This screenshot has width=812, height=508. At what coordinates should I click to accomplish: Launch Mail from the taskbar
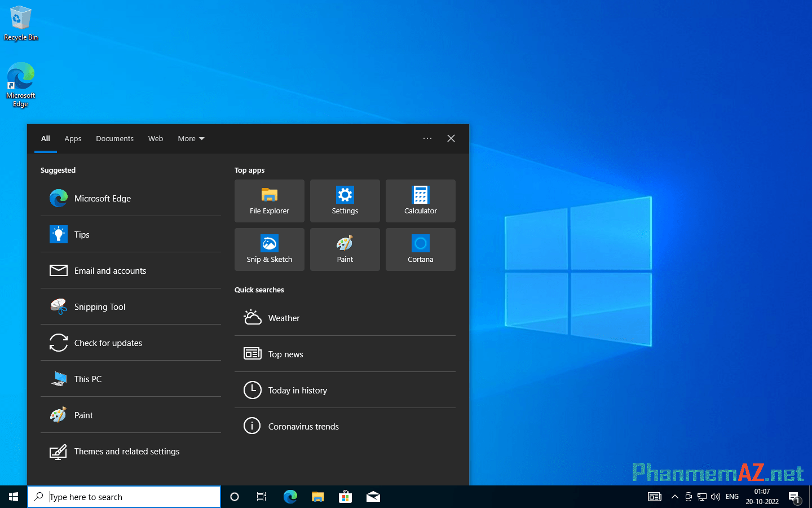(x=373, y=497)
